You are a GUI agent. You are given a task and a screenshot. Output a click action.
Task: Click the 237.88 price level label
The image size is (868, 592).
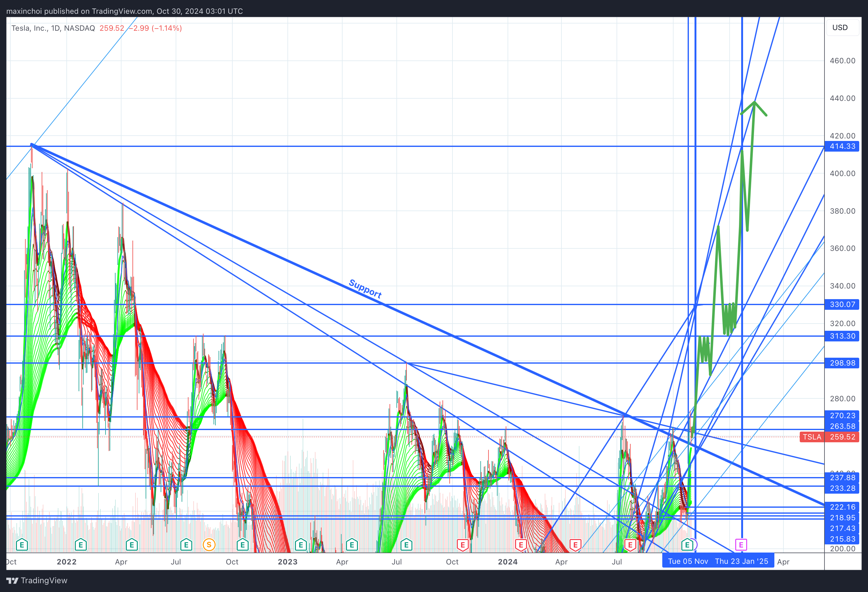(x=842, y=478)
